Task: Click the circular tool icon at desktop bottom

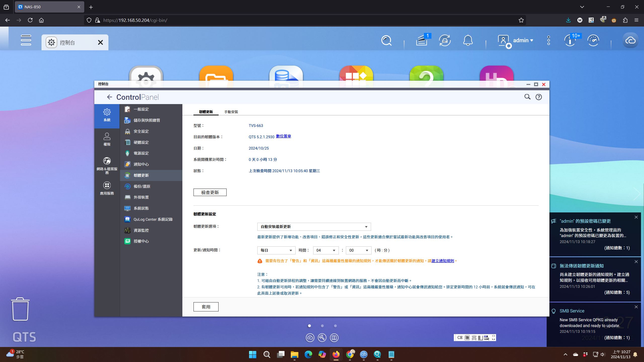Action: [322, 338]
